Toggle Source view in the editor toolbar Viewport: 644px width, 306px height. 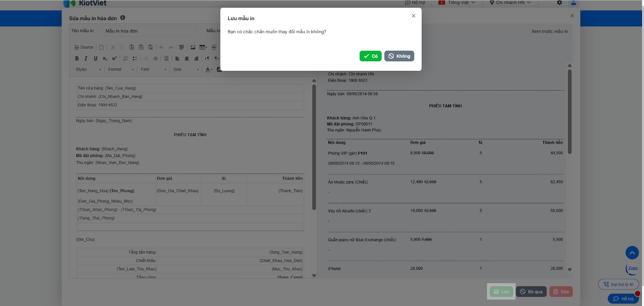click(84, 47)
